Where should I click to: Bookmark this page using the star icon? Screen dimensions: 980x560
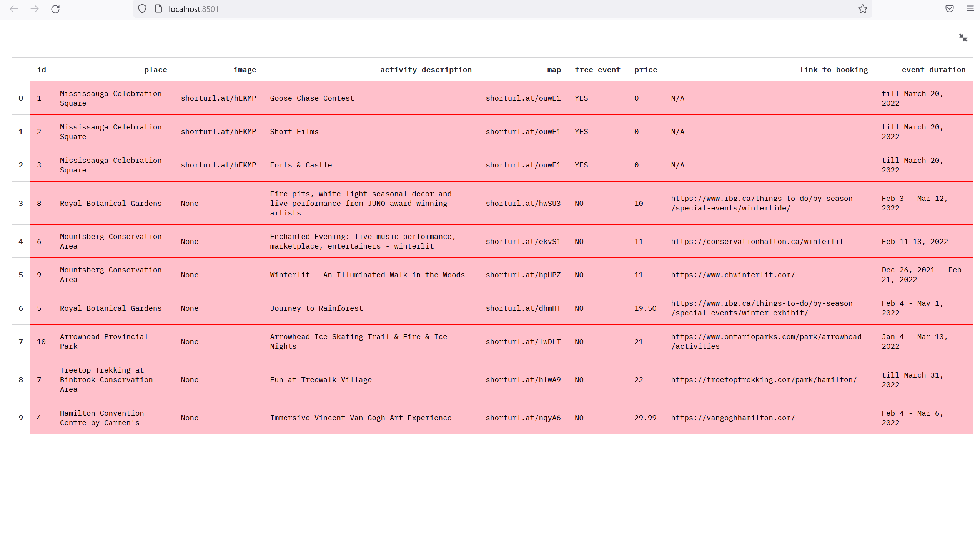[x=862, y=9]
